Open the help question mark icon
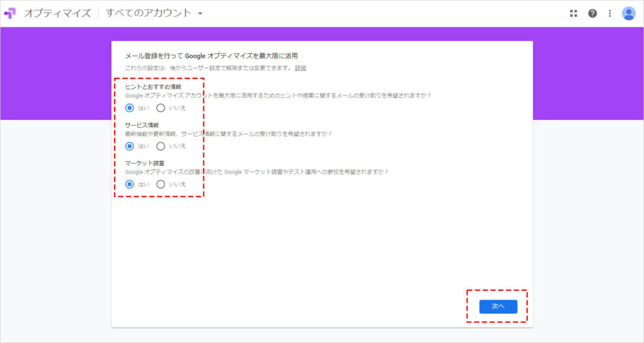 pyautogui.click(x=592, y=13)
